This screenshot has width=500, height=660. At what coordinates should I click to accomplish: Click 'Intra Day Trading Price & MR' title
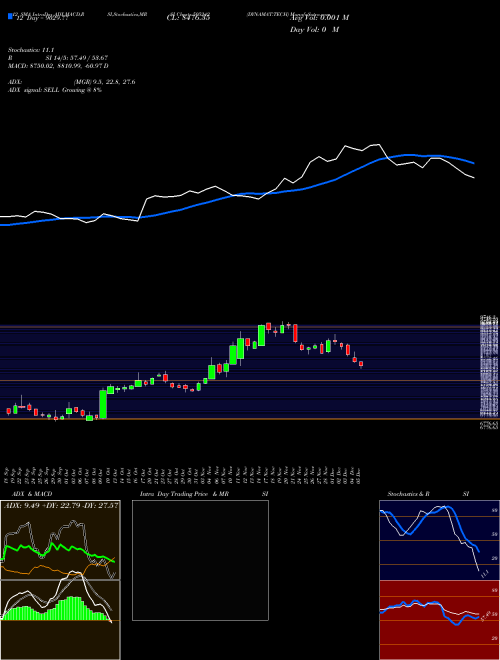(x=184, y=494)
